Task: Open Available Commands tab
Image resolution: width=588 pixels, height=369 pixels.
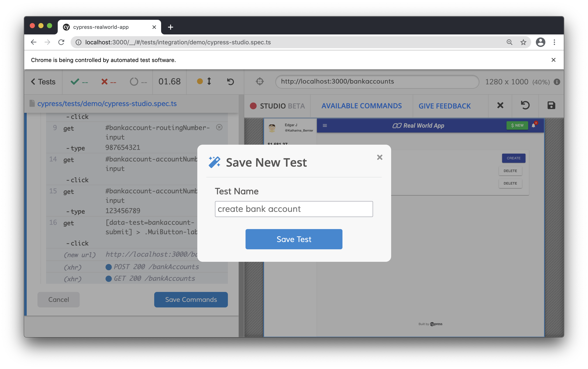Action: tap(361, 106)
